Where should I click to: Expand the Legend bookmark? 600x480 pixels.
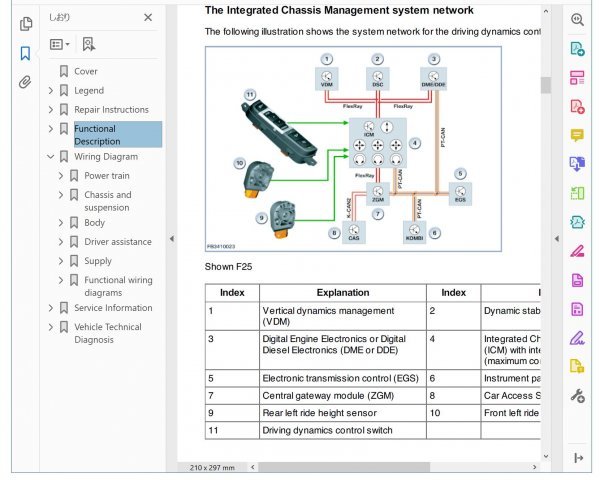[51, 90]
